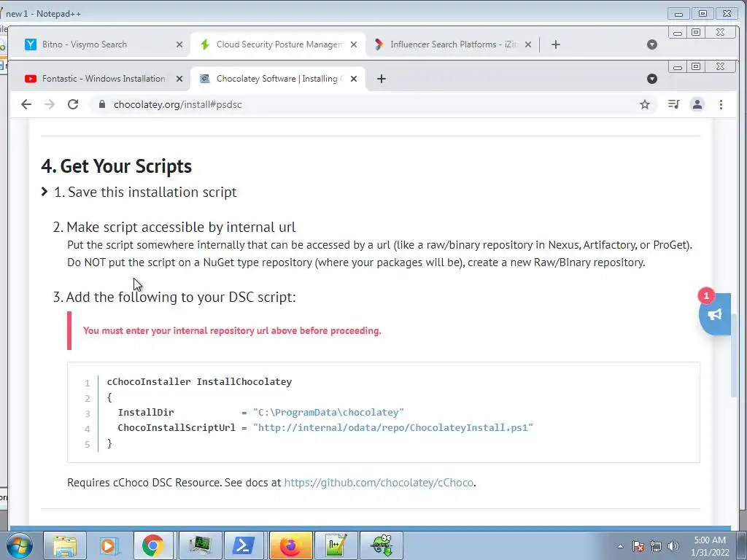This screenshot has height=560, width=747.
Task: Open Windows PowerShell from taskbar
Action: [244, 545]
